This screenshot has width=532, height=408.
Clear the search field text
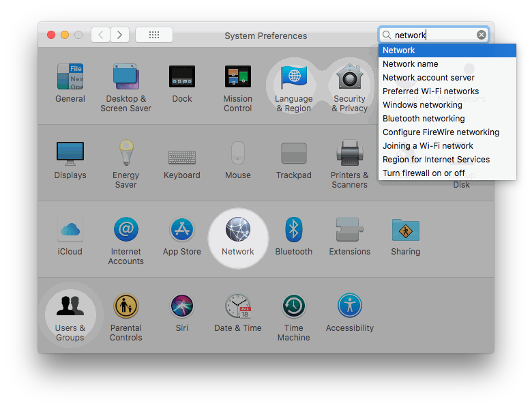pyautogui.click(x=482, y=35)
